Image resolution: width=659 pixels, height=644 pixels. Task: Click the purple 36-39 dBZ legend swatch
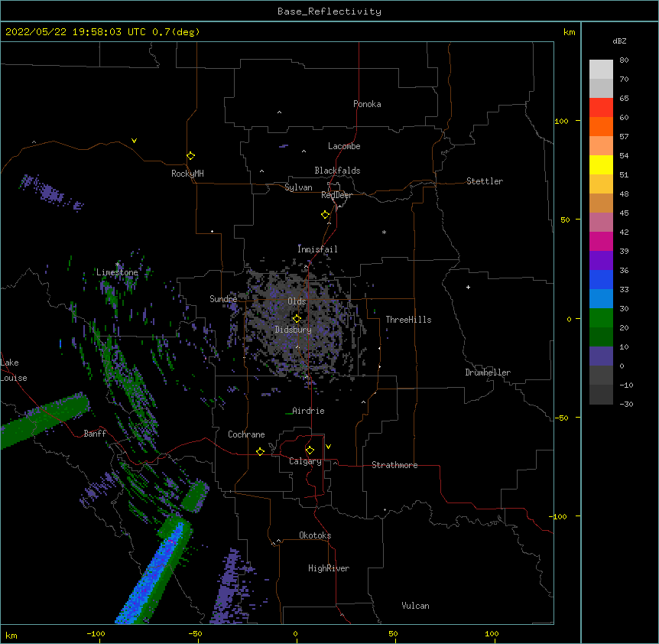point(601,261)
